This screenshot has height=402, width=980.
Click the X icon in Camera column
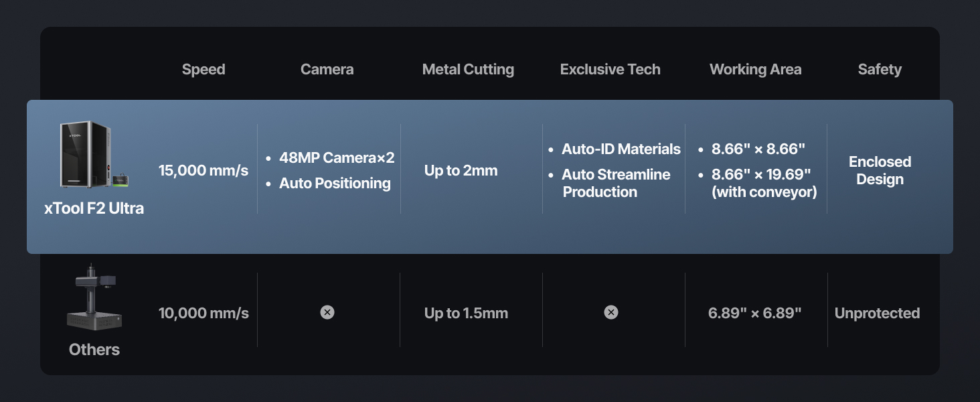click(327, 312)
